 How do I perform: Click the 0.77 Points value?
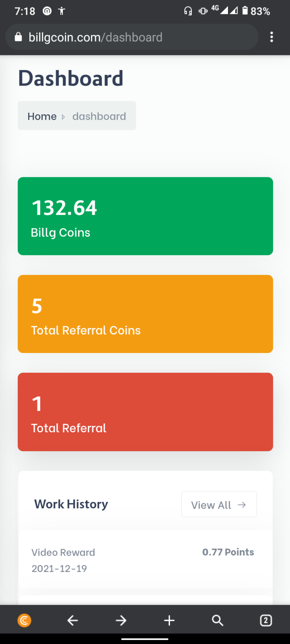(228, 552)
